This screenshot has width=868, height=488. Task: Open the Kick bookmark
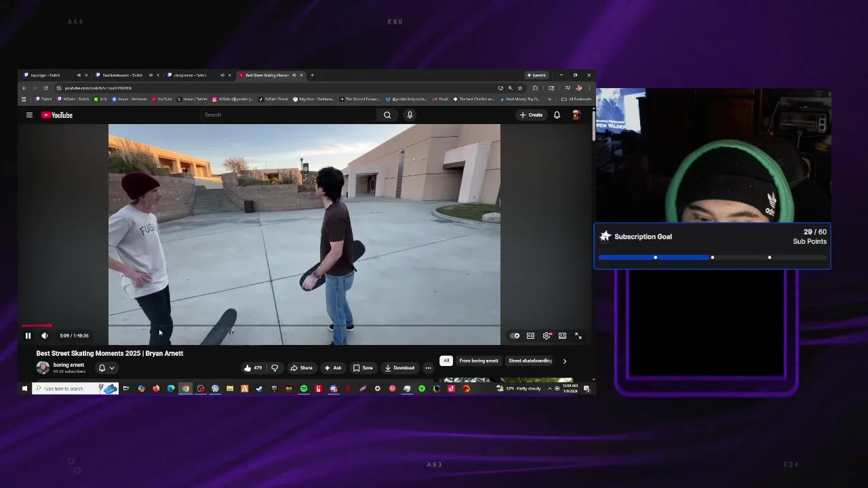click(100, 99)
